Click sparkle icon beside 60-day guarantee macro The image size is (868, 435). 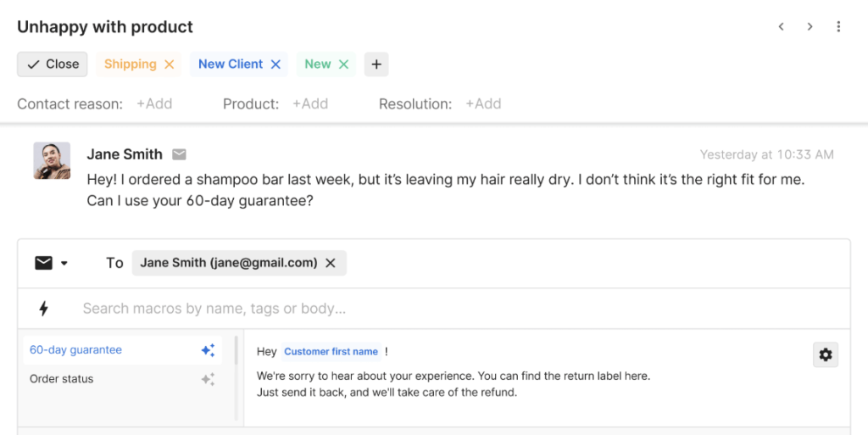[208, 350]
